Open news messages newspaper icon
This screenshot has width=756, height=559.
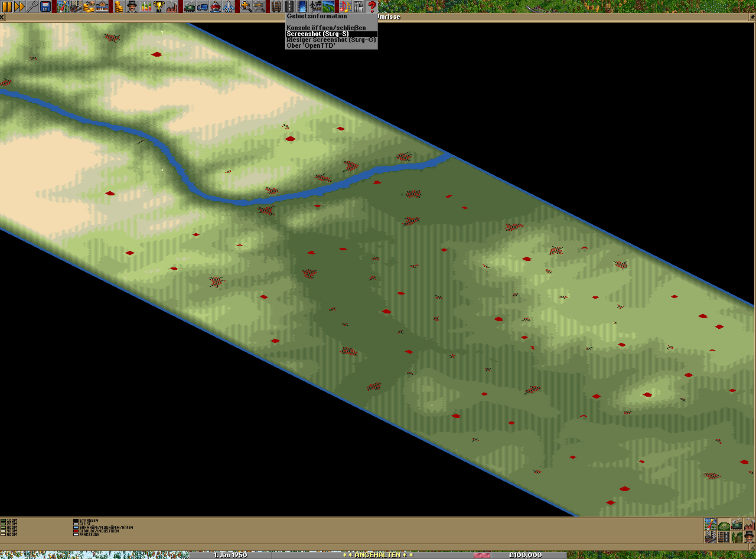(x=358, y=6)
